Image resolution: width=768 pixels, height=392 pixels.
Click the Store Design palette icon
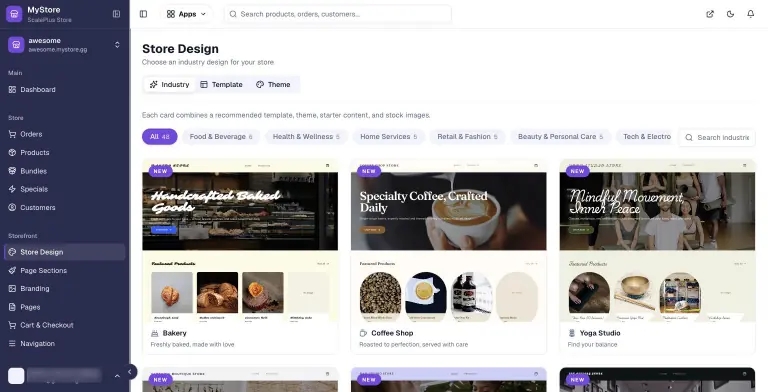click(x=12, y=252)
